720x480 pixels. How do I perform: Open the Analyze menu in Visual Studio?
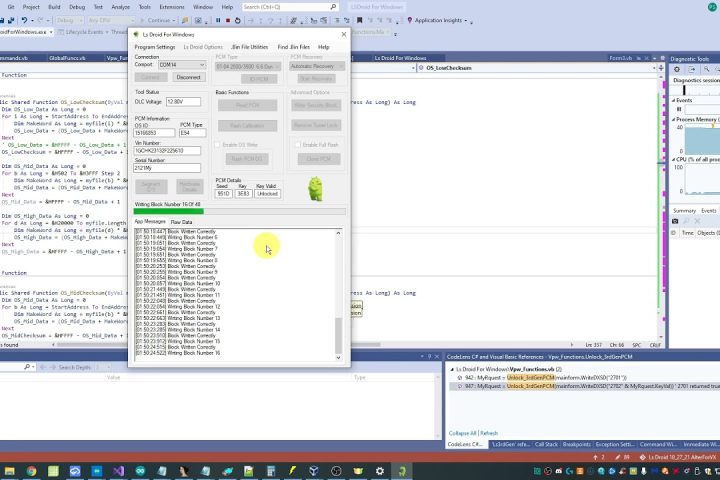pyautogui.click(x=120, y=7)
